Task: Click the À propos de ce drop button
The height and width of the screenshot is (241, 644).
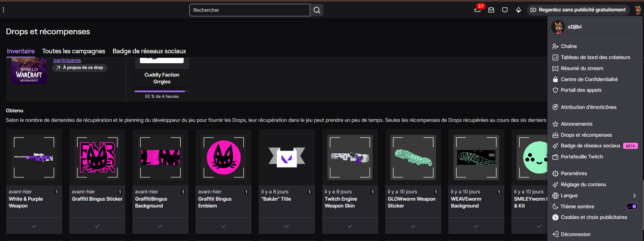Action: point(79,68)
